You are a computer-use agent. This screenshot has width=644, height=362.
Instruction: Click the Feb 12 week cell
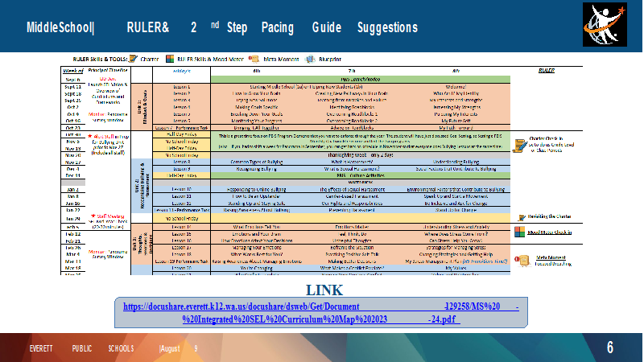(72, 234)
